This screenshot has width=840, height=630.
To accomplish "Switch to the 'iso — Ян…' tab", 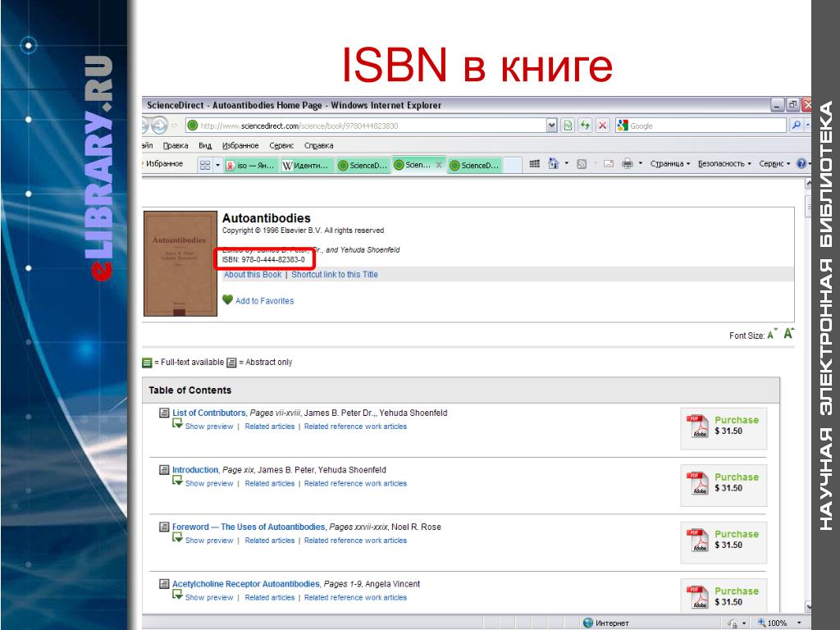I will pos(251,165).
